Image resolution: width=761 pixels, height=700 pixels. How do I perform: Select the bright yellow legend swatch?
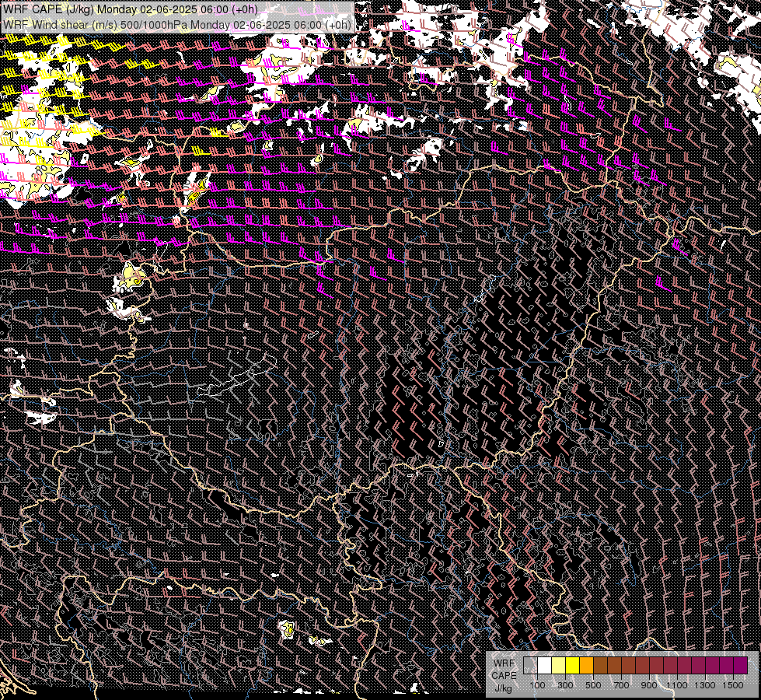[573, 665]
